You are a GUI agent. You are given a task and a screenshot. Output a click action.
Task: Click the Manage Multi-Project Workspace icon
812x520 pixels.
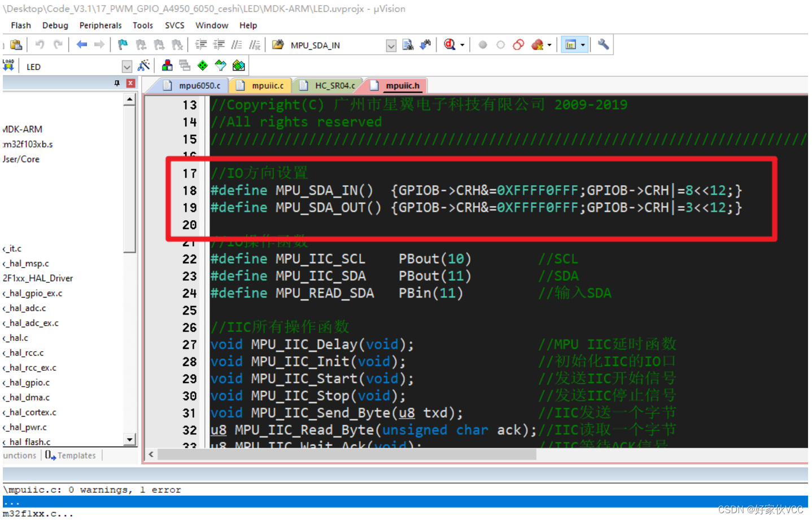pyautogui.click(x=185, y=65)
